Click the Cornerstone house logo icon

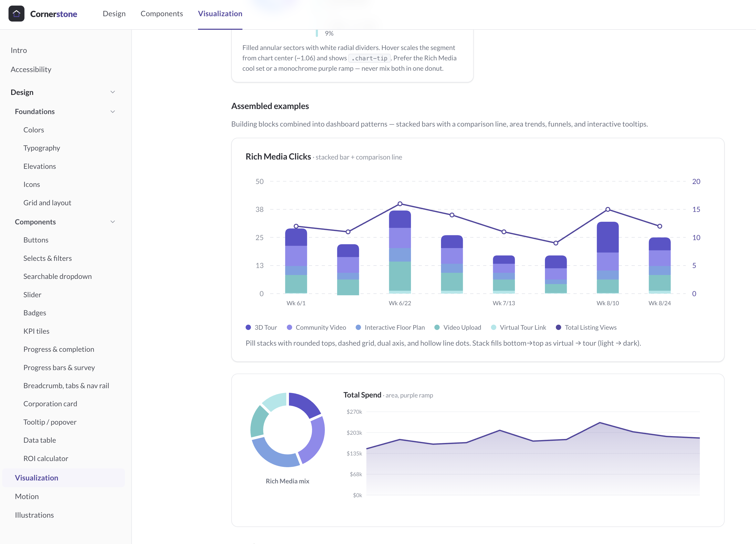(16, 14)
